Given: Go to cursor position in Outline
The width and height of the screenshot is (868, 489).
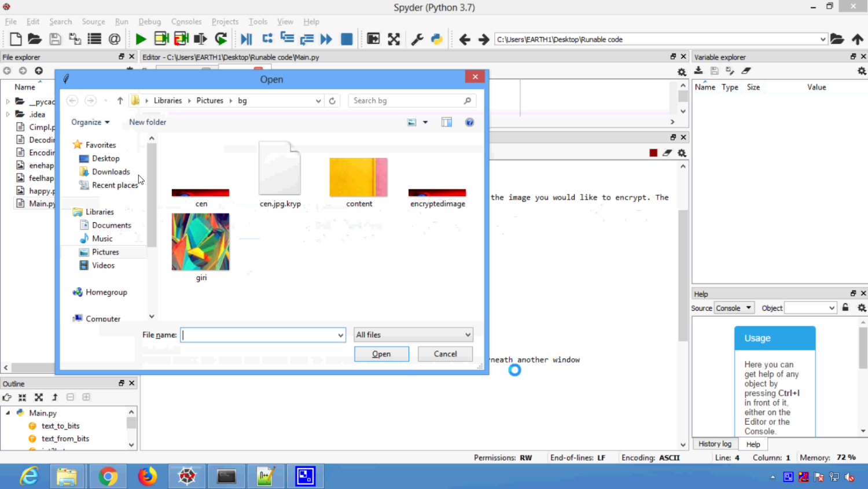Looking at the screenshot, I should pyautogui.click(x=7, y=397).
